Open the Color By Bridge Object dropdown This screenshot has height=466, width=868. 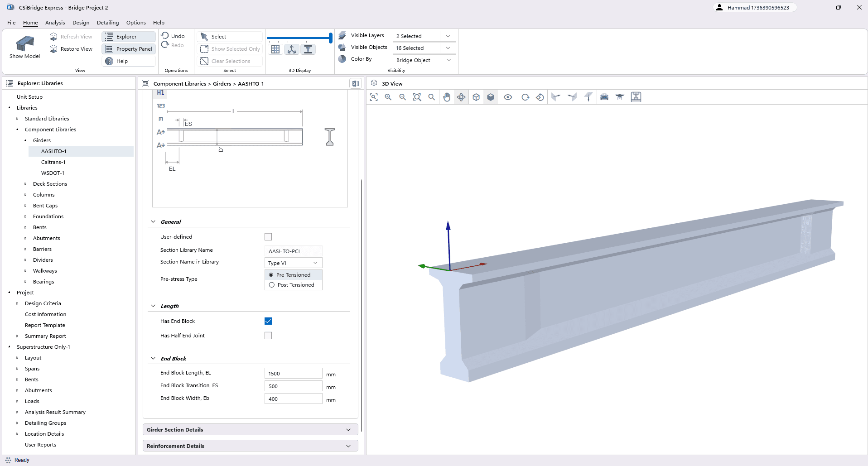click(x=424, y=60)
